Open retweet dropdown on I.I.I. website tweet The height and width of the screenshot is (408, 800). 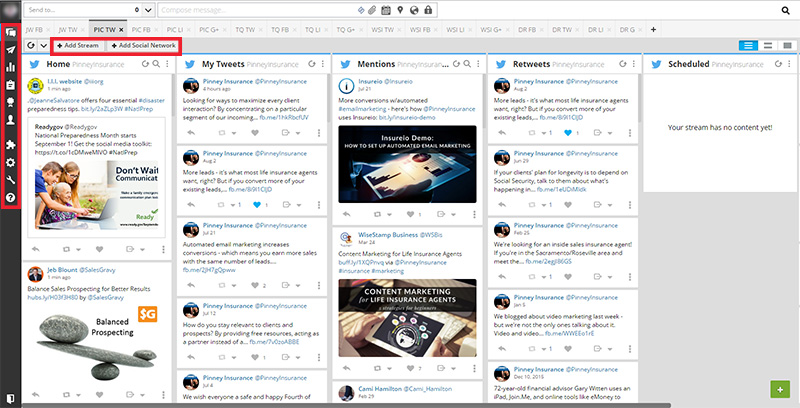[x=79, y=250]
